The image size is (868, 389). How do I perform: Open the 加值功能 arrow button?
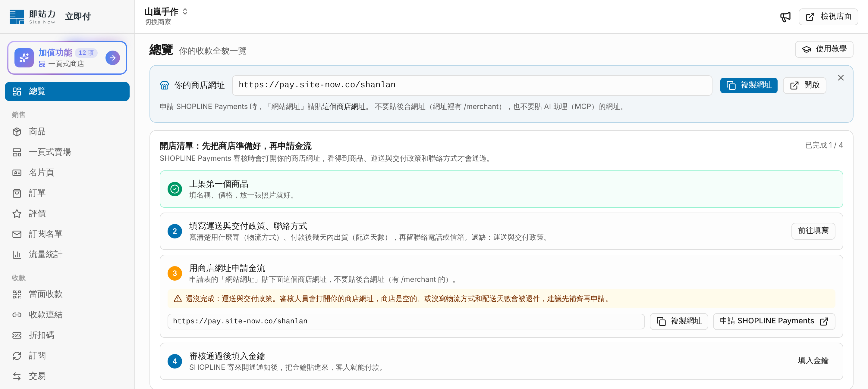pos(112,58)
